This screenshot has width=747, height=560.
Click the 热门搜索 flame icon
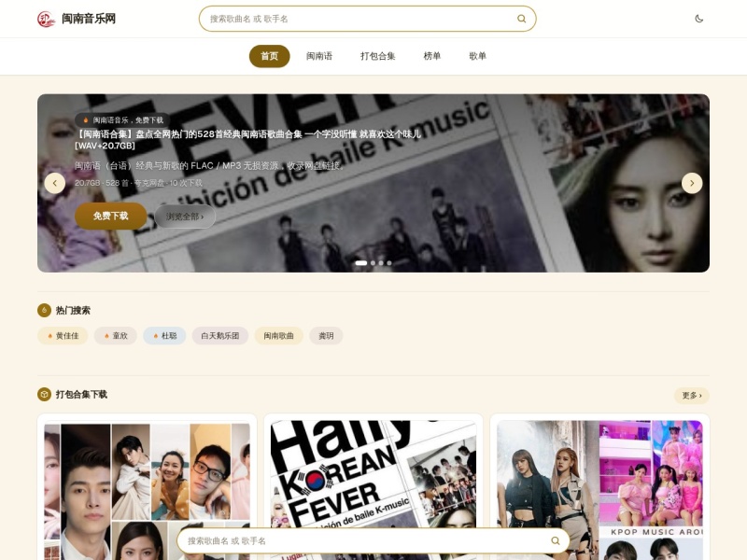click(x=44, y=310)
